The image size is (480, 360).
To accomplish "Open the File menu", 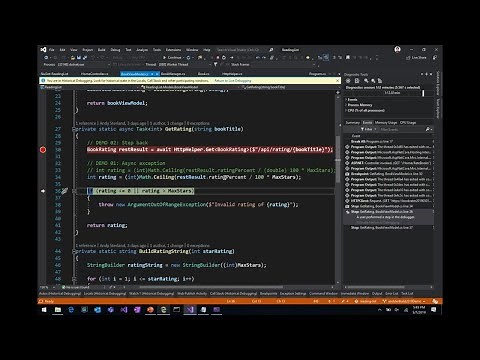I will click(52, 50).
